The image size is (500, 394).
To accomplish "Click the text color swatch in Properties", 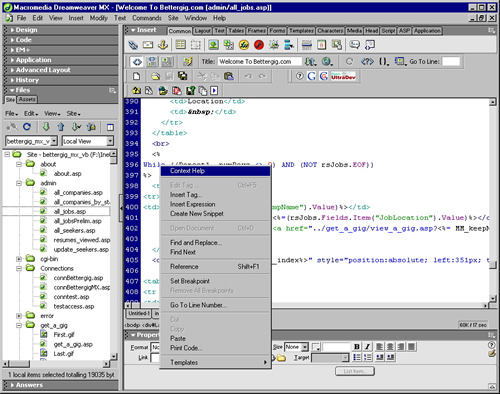I will (x=316, y=347).
